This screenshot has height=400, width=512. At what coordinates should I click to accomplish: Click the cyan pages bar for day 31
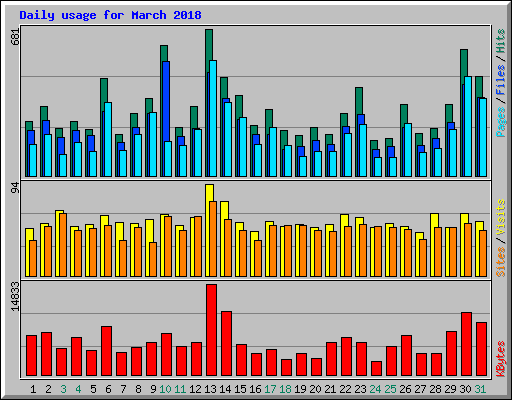(483, 137)
